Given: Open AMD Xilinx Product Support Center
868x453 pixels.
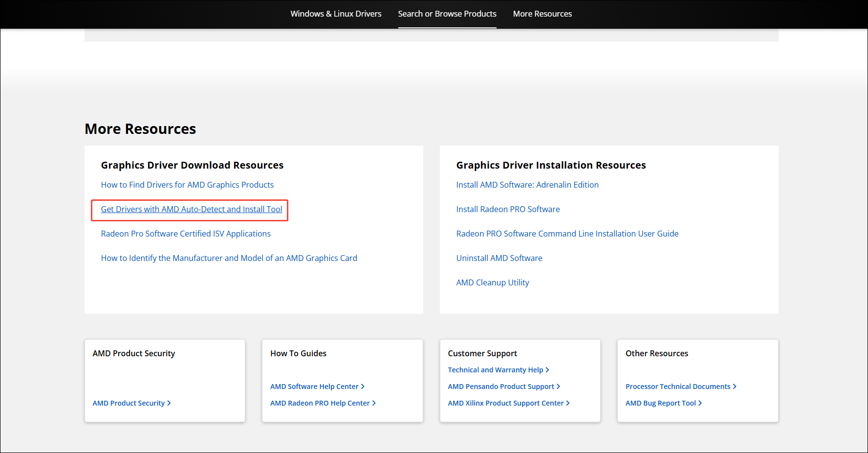Looking at the screenshot, I should point(506,403).
